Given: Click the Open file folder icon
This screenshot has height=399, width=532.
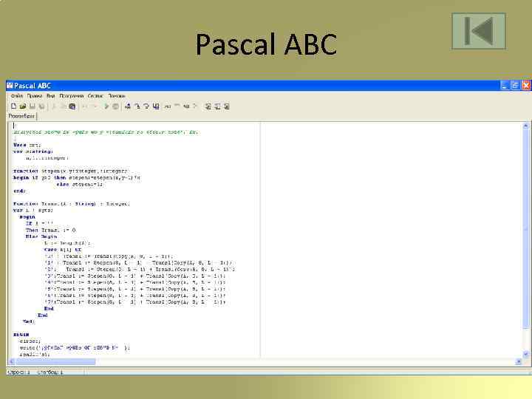Looking at the screenshot, I should pyautogui.click(x=23, y=106).
